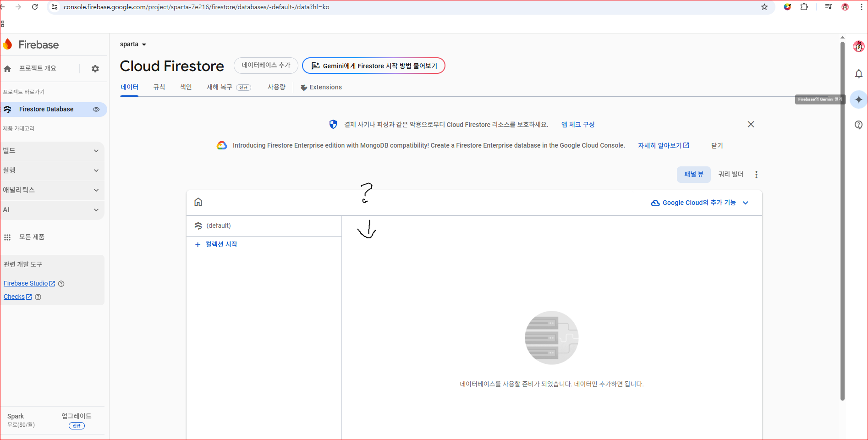868x440 pixels.
Task: Click the browser address bar URL
Action: [x=197, y=7]
